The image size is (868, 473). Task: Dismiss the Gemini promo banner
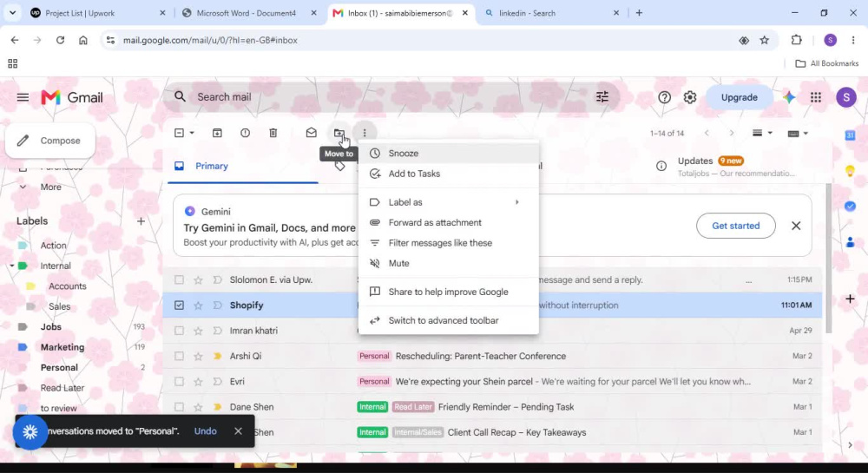796,226
